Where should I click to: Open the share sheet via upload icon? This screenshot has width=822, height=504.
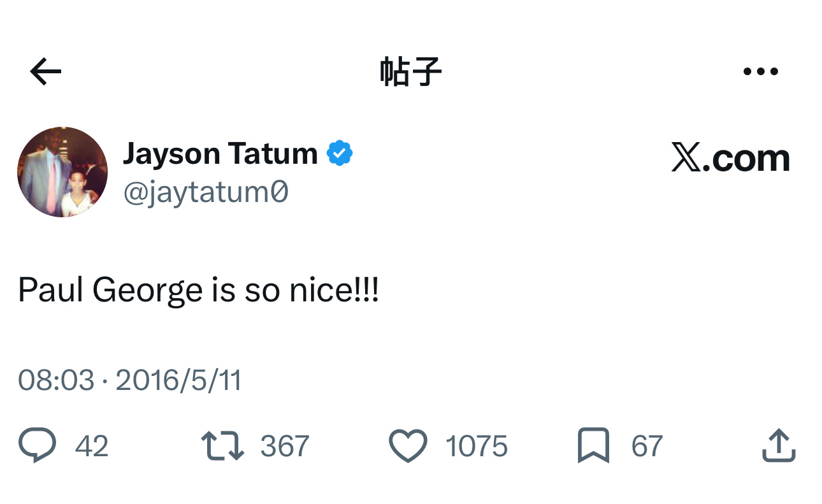click(x=779, y=445)
